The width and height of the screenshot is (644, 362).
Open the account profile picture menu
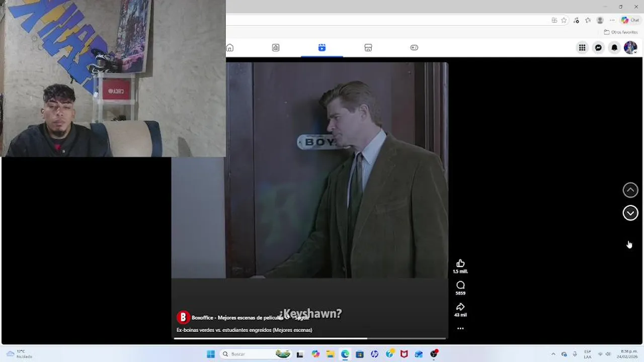[630, 48]
